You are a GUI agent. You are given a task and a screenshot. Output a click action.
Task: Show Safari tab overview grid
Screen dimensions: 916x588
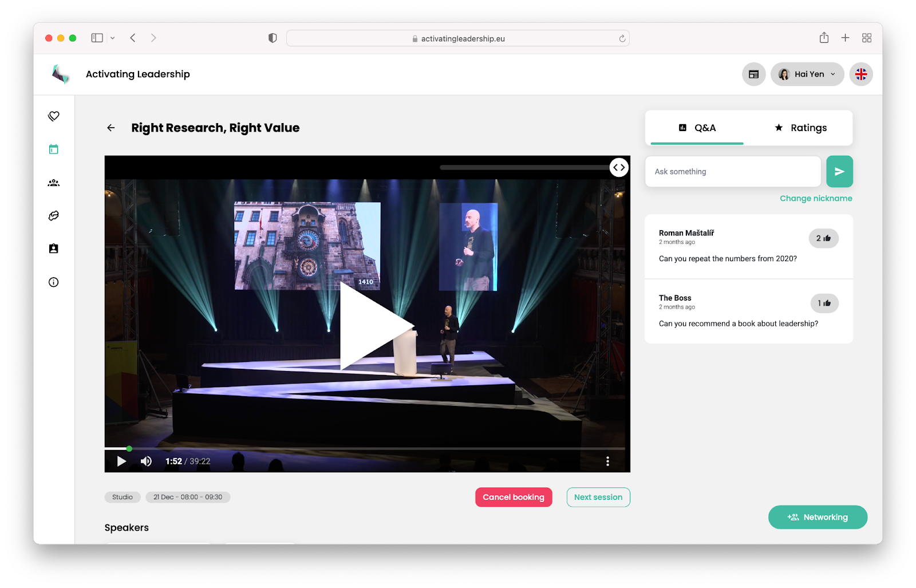point(867,38)
